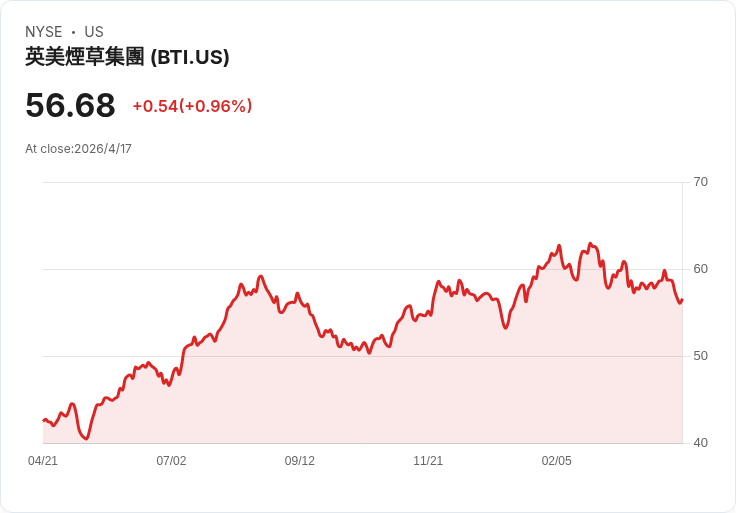Select the current price 56.68
Viewport: 736px width, 513px height.
click(x=70, y=105)
